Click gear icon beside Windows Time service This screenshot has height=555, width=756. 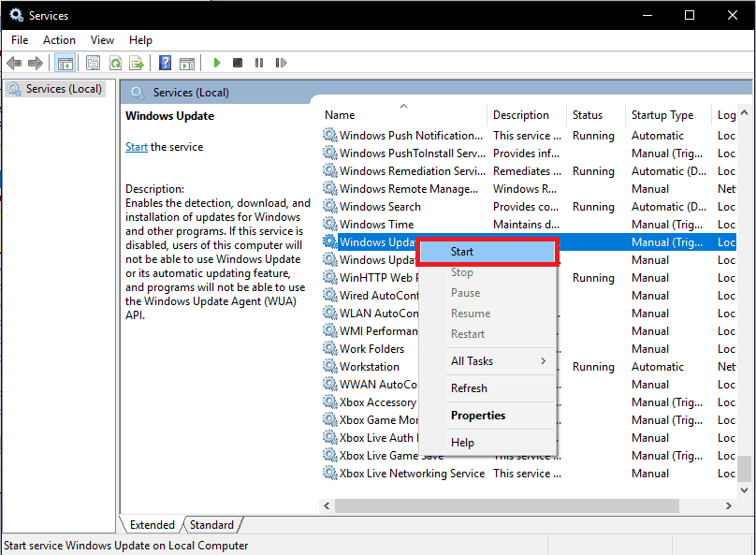(x=329, y=225)
